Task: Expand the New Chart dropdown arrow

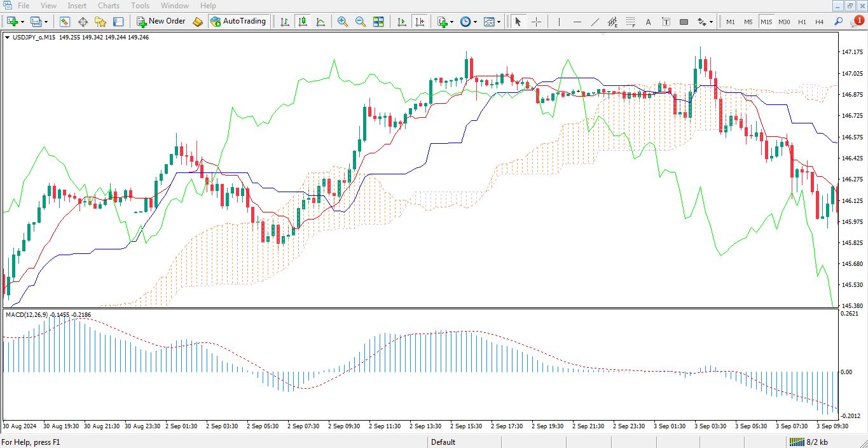Action: click(23, 22)
